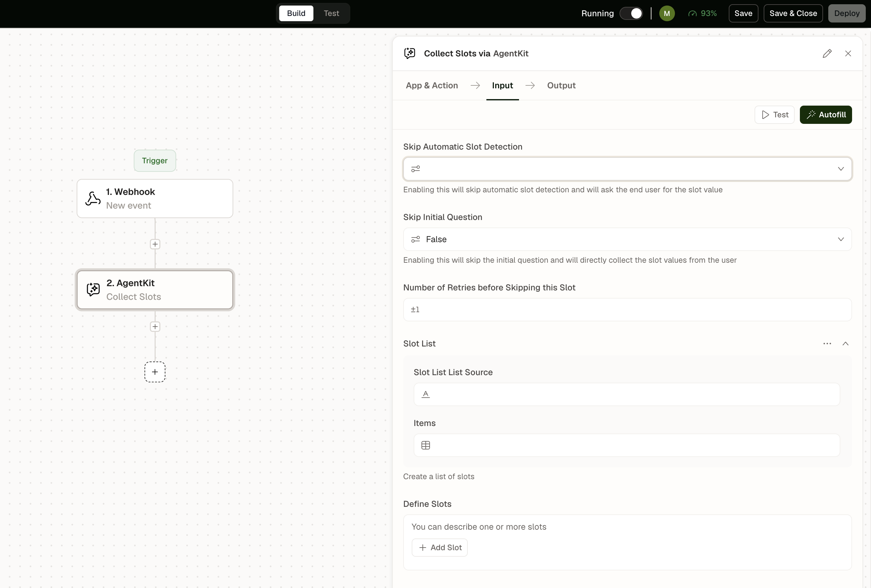Image resolution: width=871 pixels, height=588 pixels.
Task: Click the text icon in Slot List List Source
Action: 425,394
